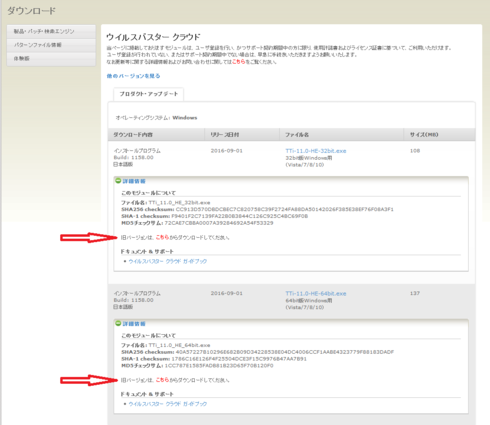Image resolution: width=490 pixels, height=425 pixels.
Task: Click こちら old-version link under 64bit checksums
Action: 162,380
